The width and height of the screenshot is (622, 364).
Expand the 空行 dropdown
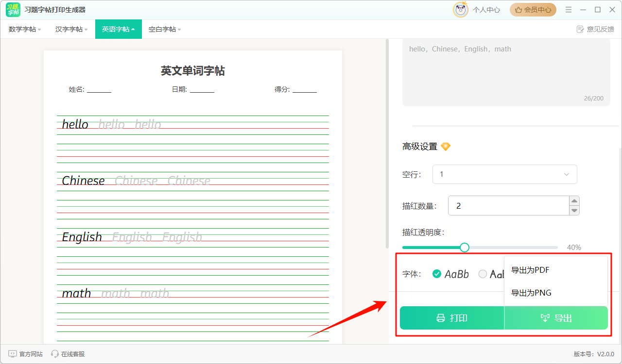pos(504,174)
